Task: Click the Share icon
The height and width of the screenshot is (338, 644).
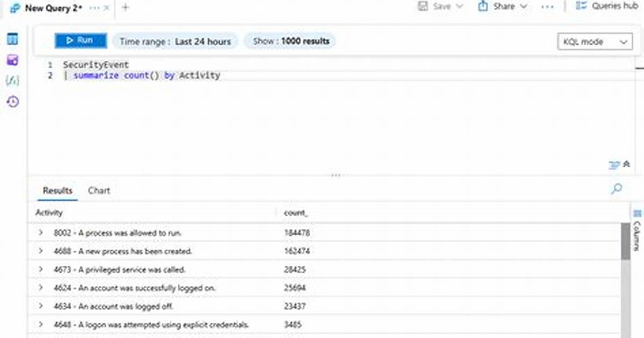Action: [x=483, y=6]
